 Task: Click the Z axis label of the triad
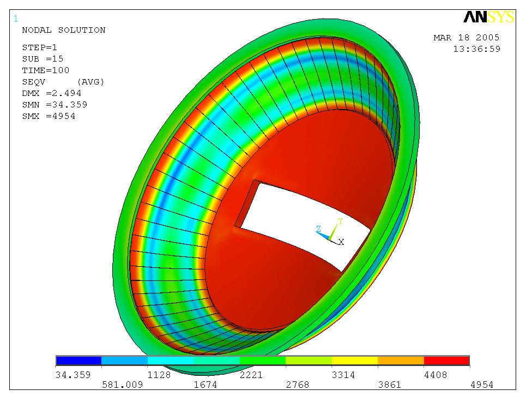319,230
